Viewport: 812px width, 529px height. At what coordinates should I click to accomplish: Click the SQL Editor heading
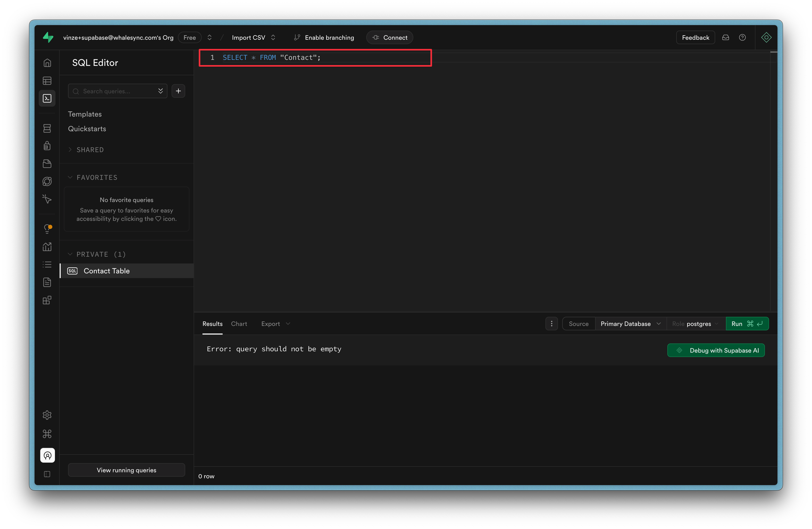95,63
